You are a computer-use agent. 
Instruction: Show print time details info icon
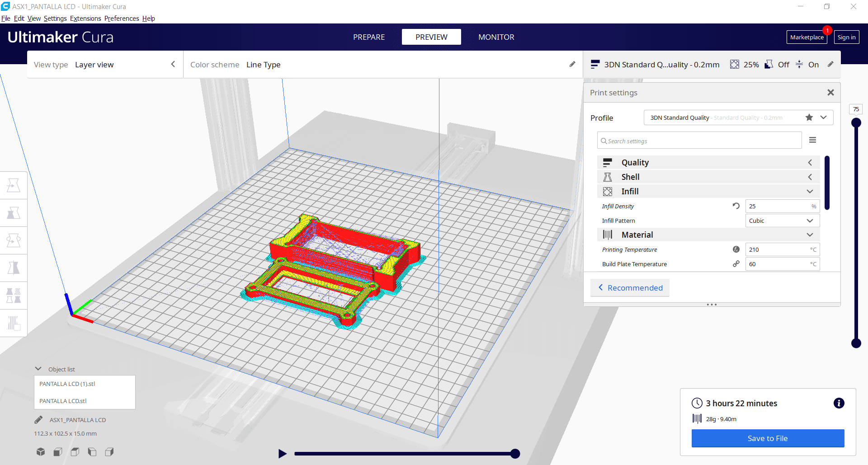click(839, 403)
